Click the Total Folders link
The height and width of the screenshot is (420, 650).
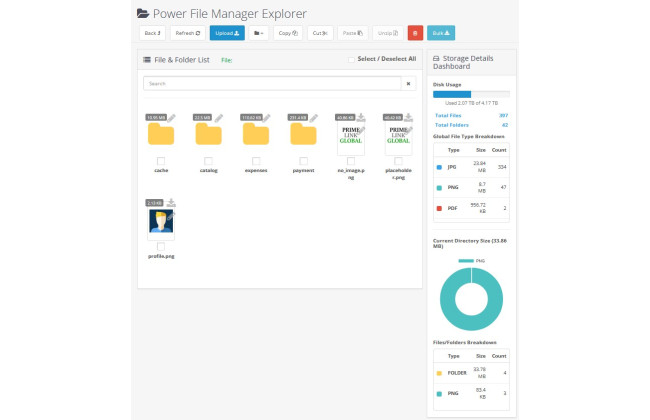(452, 125)
